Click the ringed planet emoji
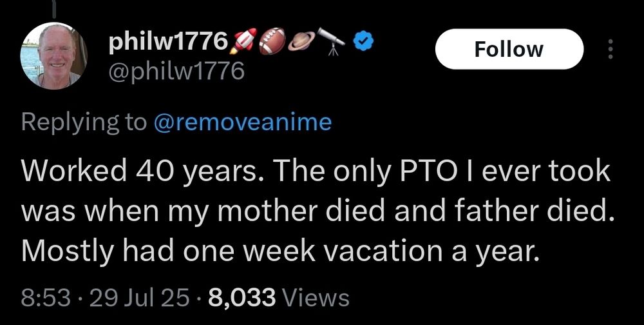 (x=301, y=41)
